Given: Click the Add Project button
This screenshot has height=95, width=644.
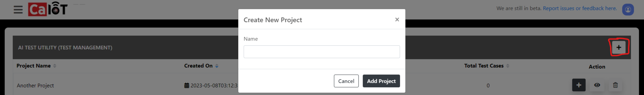Looking at the screenshot, I should click(x=381, y=81).
